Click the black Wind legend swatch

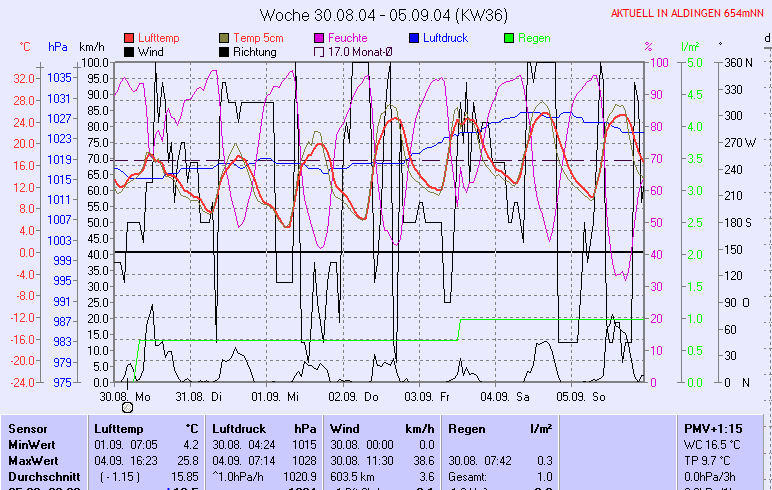pos(129,51)
